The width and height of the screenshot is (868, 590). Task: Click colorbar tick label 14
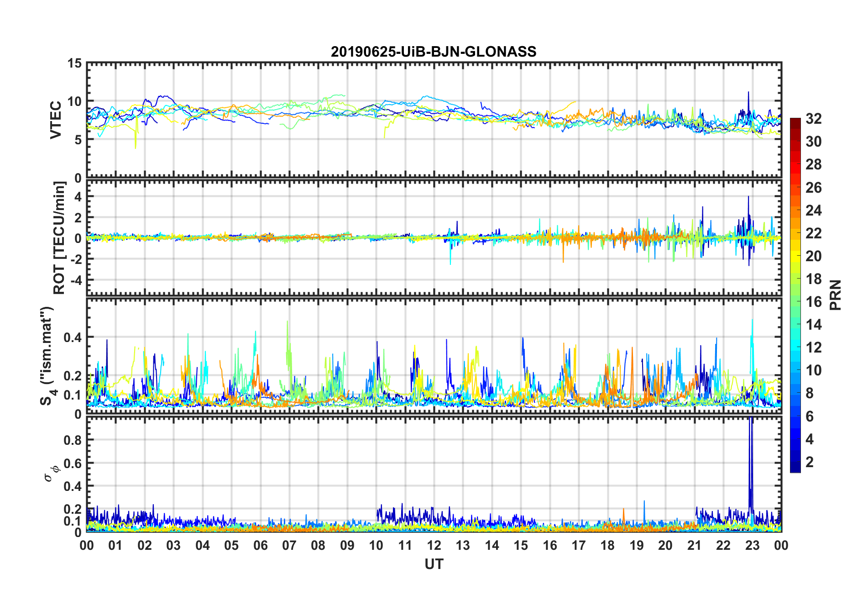[x=814, y=325]
